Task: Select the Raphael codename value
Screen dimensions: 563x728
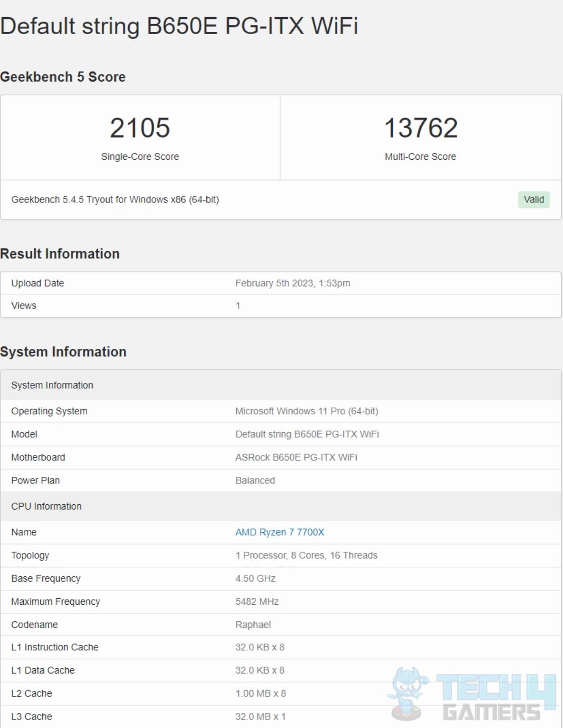Action: coord(253,625)
